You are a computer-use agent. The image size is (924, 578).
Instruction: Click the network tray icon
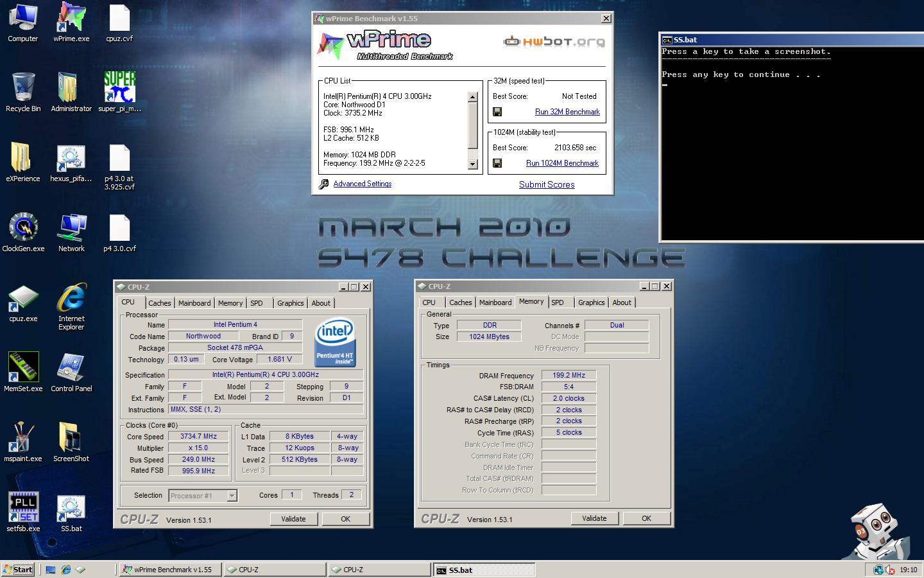click(878, 570)
